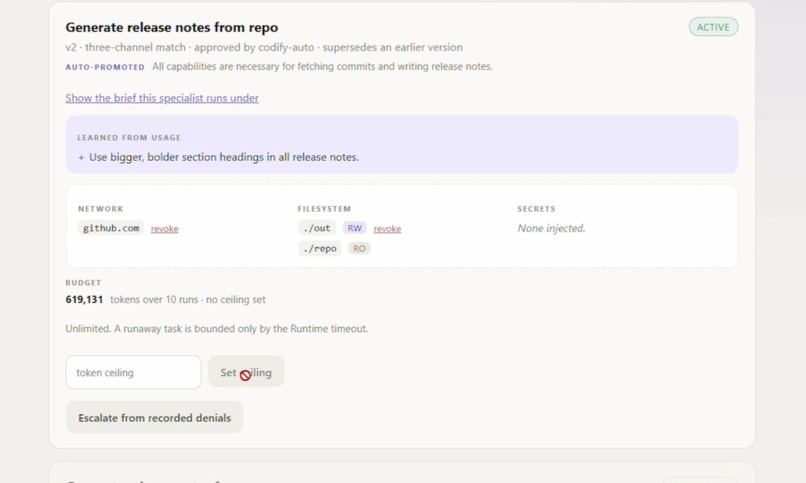Focus the token ceiling input field
Screen dimensions: 806x483
(134, 372)
